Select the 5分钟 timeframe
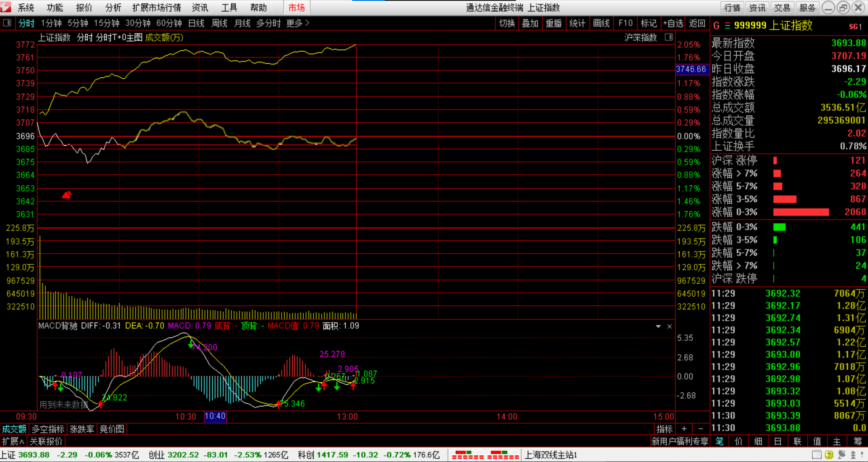This screenshot has height=462, width=868. click(x=78, y=23)
